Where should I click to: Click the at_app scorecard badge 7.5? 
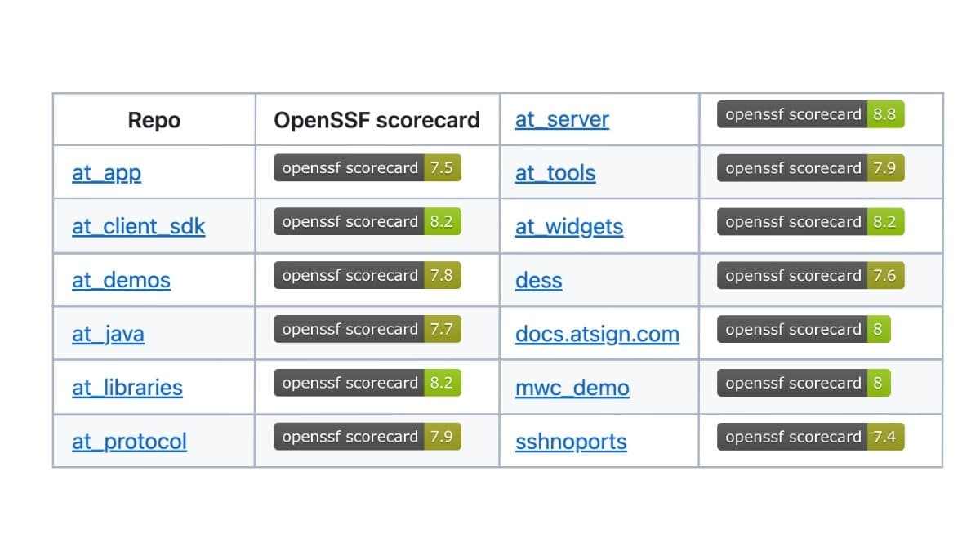coord(367,167)
